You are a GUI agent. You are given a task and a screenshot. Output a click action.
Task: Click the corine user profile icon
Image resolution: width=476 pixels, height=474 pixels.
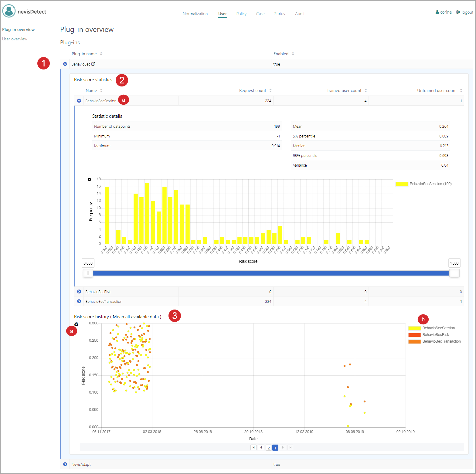(x=437, y=12)
